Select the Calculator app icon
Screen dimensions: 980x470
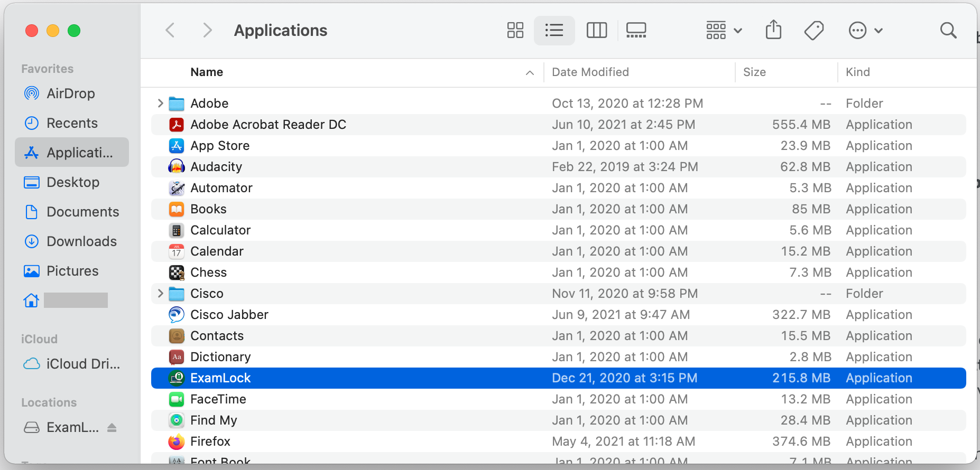[177, 230]
